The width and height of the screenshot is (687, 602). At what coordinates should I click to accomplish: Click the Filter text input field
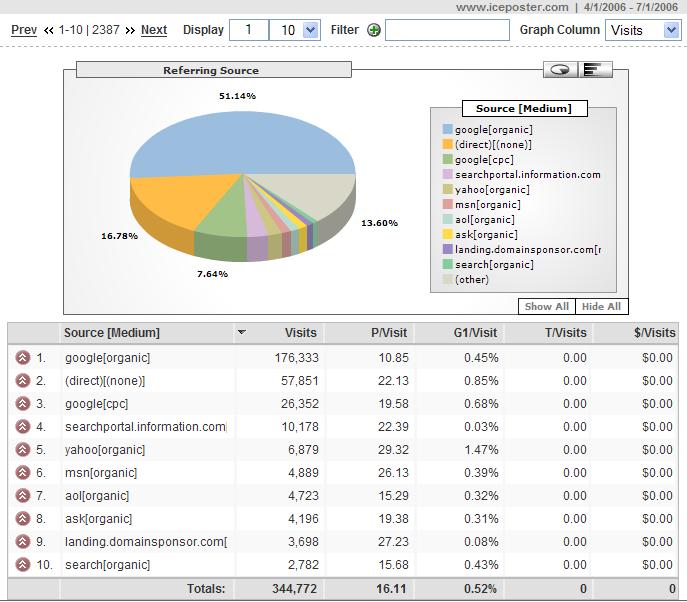pos(447,30)
